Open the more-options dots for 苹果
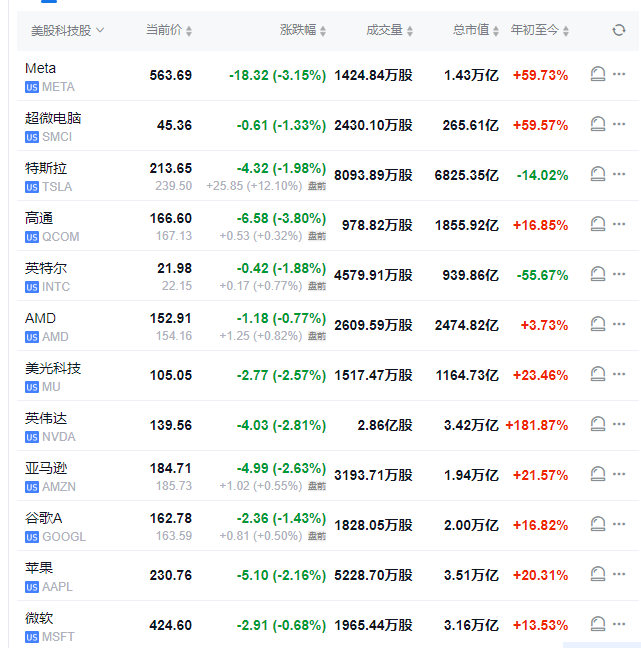 coord(619,574)
